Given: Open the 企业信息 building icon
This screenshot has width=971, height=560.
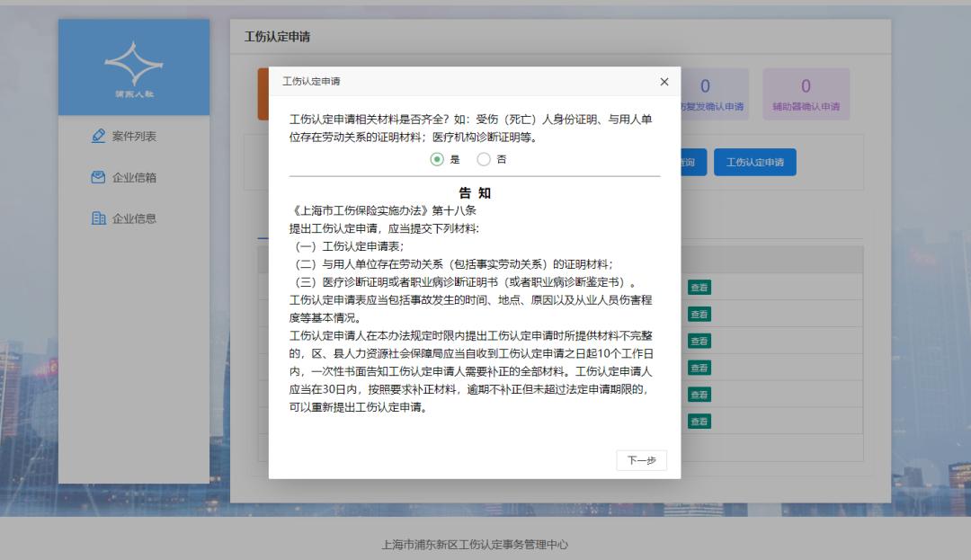Looking at the screenshot, I should click(x=99, y=218).
